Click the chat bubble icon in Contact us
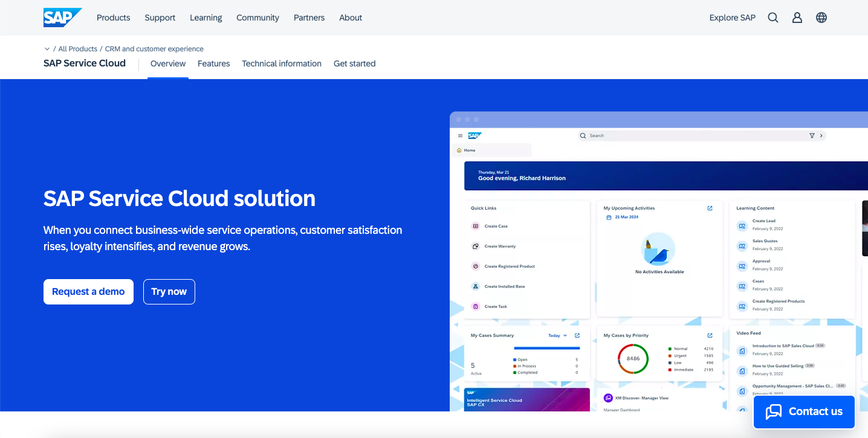The height and width of the screenshot is (438, 868). 774,412
